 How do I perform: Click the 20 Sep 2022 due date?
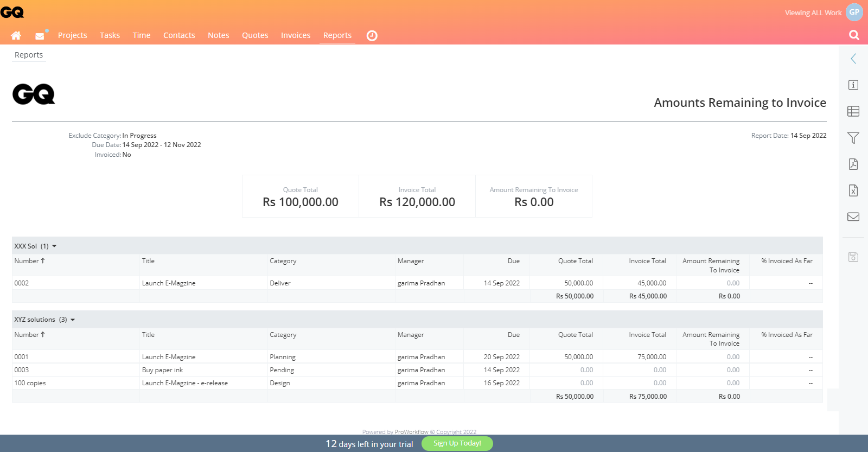(502, 357)
